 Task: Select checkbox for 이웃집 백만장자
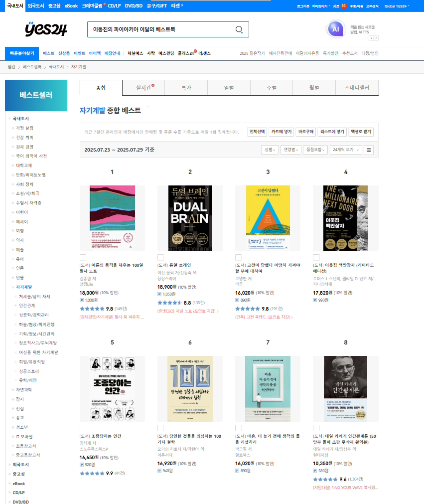(316, 257)
